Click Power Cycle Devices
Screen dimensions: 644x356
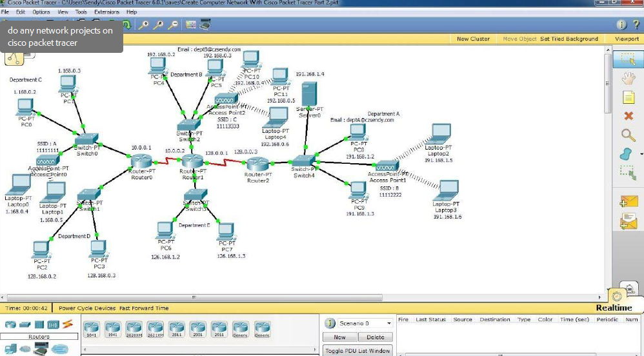tap(87, 308)
